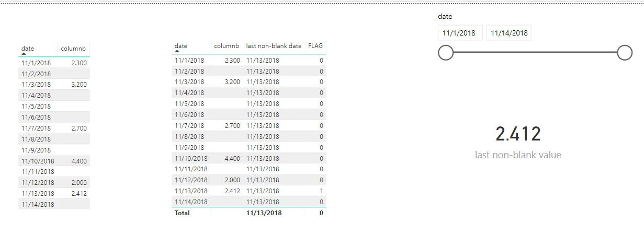Sort middle table by date header
Image resolution: width=644 pixels, height=235 pixels.
[x=181, y=46]
